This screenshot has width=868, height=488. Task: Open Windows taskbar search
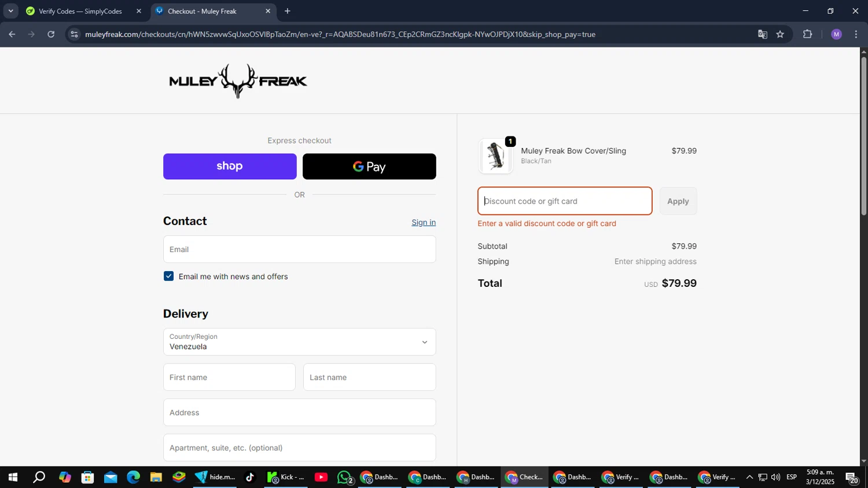[x=39, y=478]
